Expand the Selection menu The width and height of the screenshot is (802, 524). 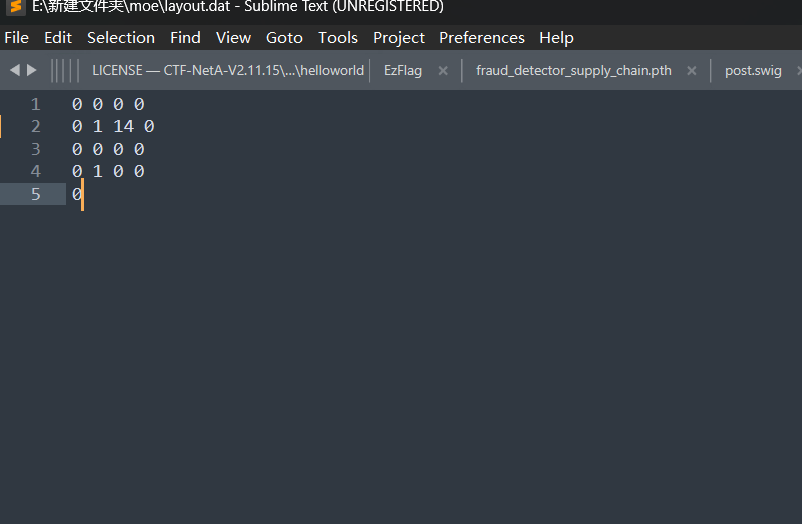pos(121,38)
